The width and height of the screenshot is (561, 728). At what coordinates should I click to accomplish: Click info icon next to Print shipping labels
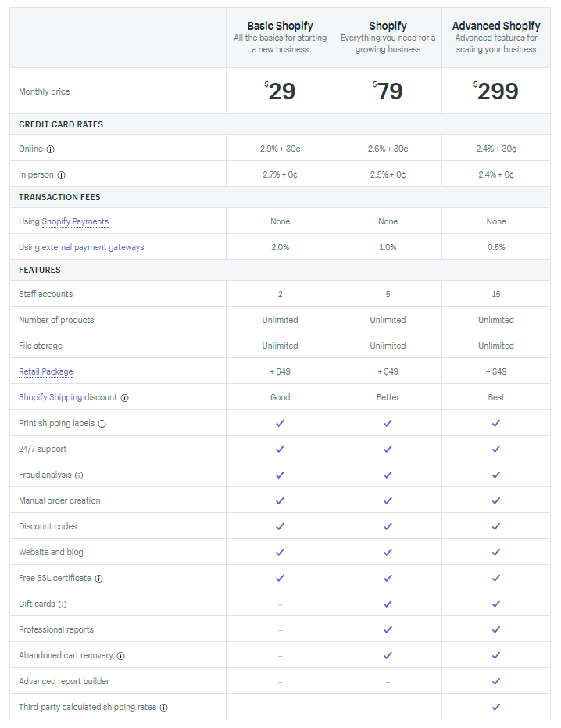click(x=102, y=424)
